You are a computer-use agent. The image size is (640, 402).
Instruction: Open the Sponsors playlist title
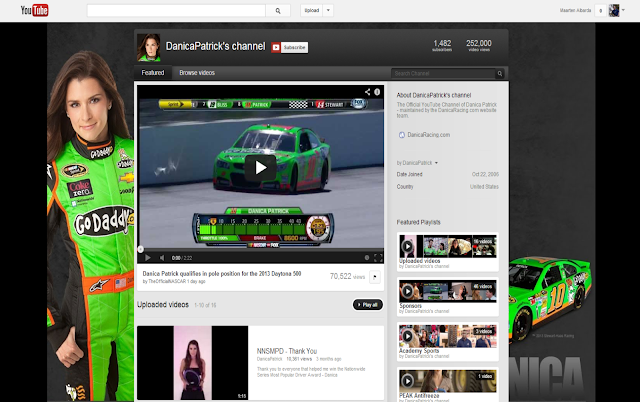(410, 306)
